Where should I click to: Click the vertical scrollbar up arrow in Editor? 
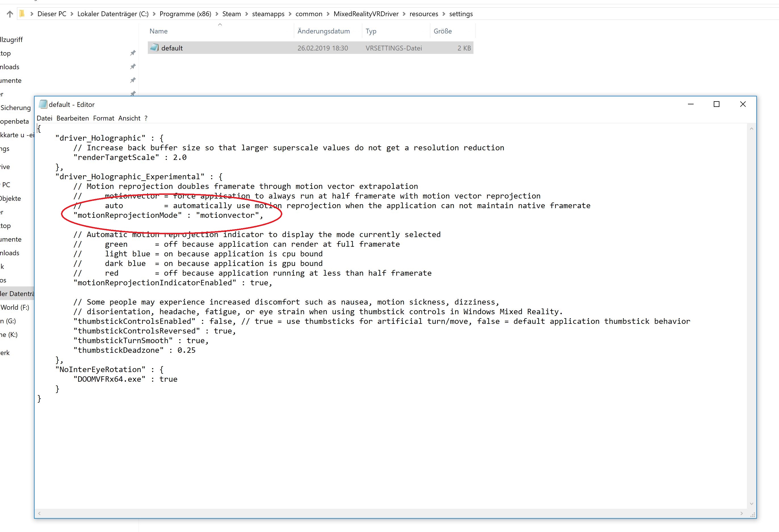coord(751,129)
